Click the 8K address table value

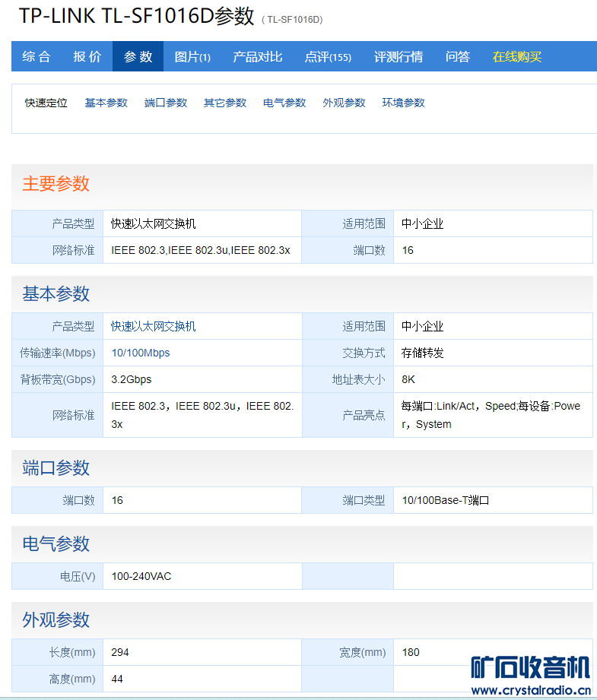coord(408,379)
